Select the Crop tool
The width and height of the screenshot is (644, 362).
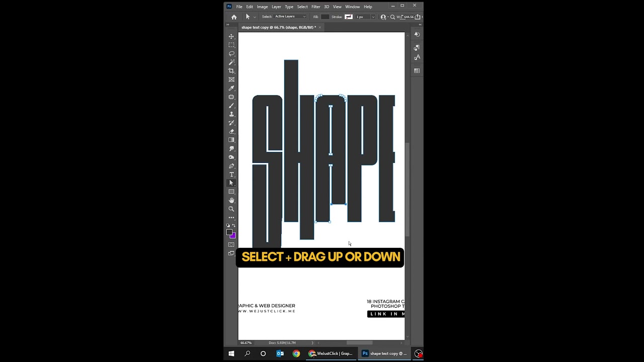click(x=231, y=71)
